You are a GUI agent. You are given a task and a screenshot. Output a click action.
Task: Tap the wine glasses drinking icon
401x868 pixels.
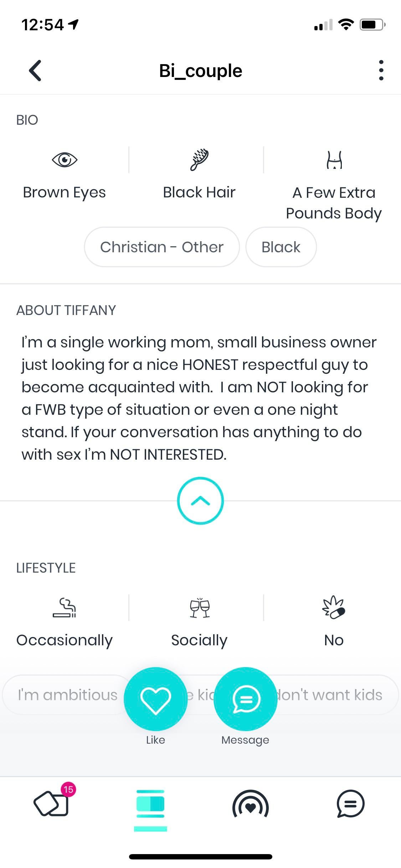tap(200, 608)
